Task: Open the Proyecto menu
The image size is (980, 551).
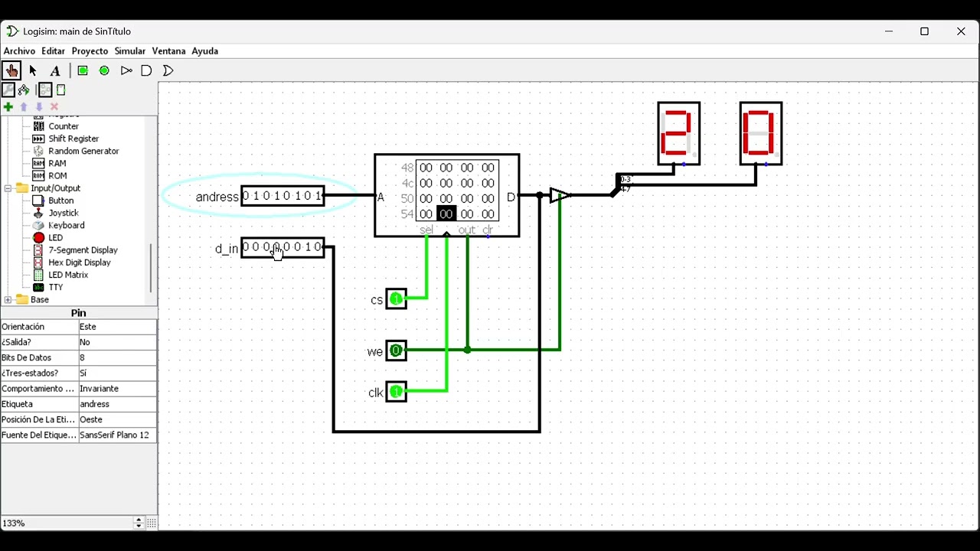Action: (90, 51)
